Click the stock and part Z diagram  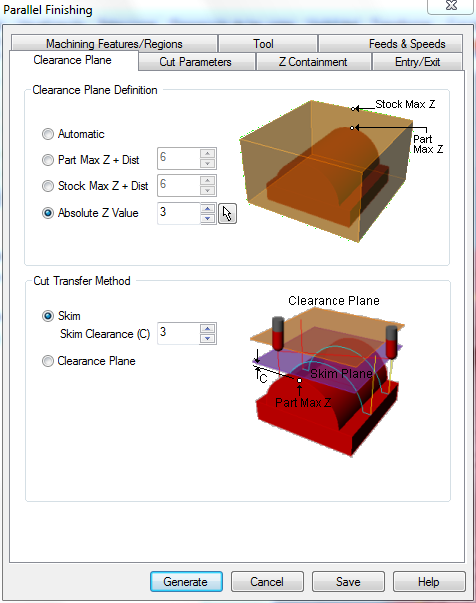coord(341,170)
